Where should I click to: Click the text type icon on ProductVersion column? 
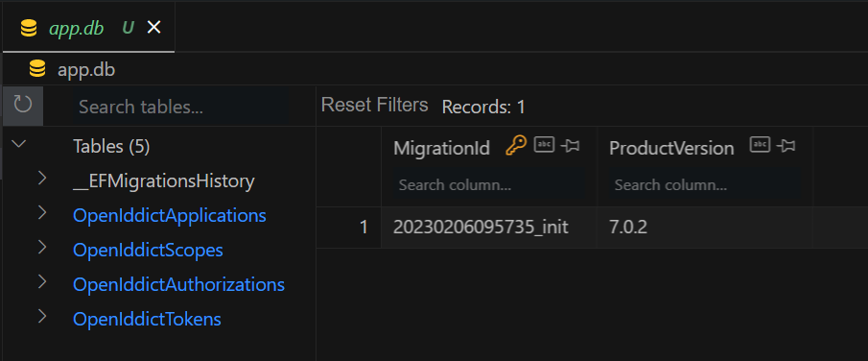point(760,145)
